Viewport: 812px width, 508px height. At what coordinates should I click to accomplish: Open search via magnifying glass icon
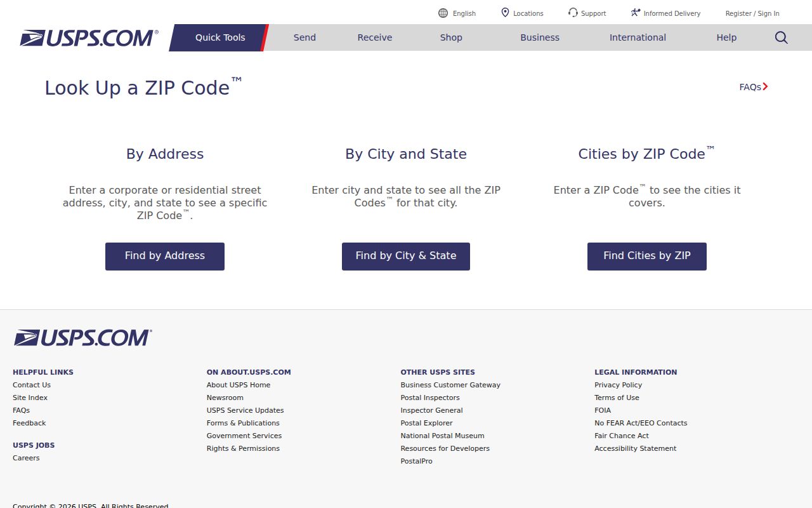[x=782, y=37]
